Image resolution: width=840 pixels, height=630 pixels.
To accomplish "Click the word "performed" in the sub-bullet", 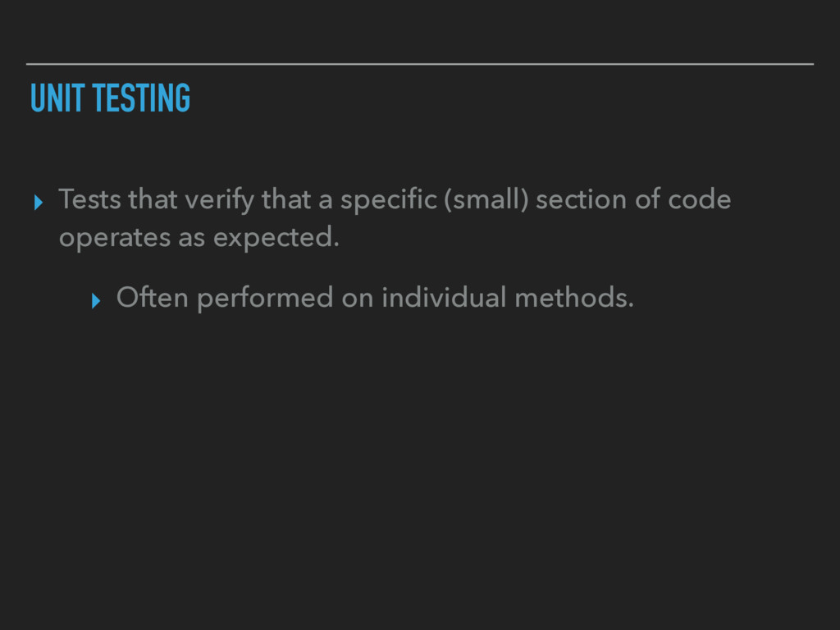I will (x=265, y=299).
